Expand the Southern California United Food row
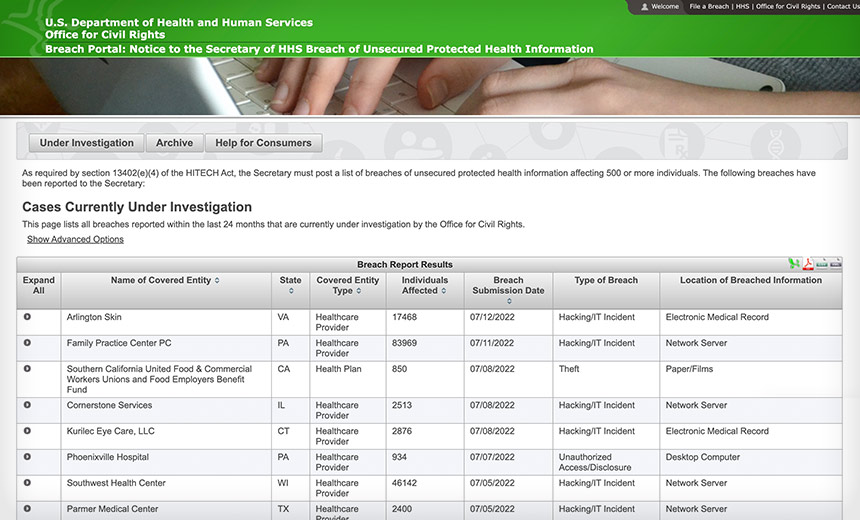860x520 pixels. click(x=27, y=369)
